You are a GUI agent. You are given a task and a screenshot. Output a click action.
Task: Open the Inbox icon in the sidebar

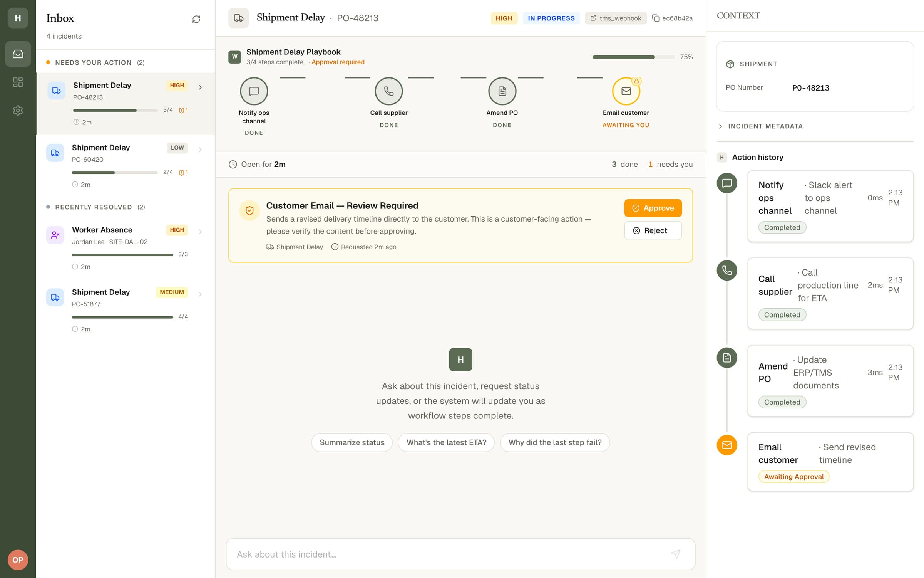click(18, 54)
